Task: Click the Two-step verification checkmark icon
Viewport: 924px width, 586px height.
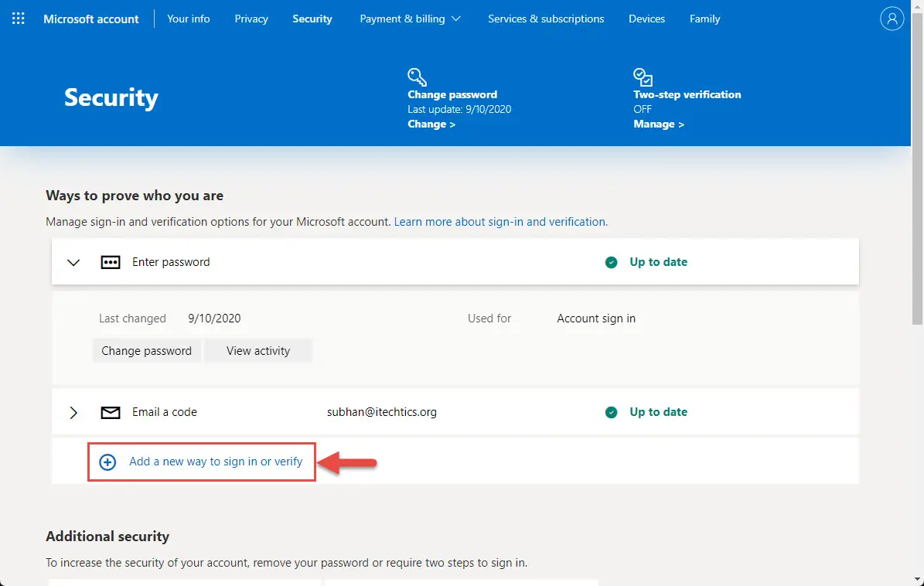Action: point(643,77)
